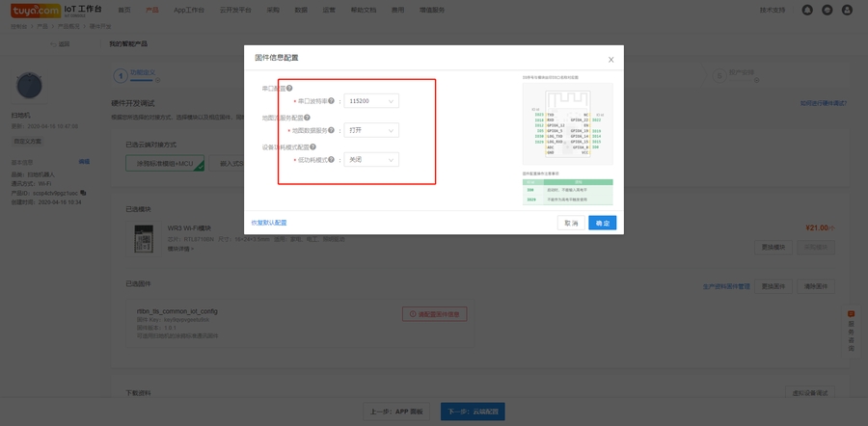Click 虚拟设备调试 button
Screen dimensions: 868x426
[x=810, y=393]
